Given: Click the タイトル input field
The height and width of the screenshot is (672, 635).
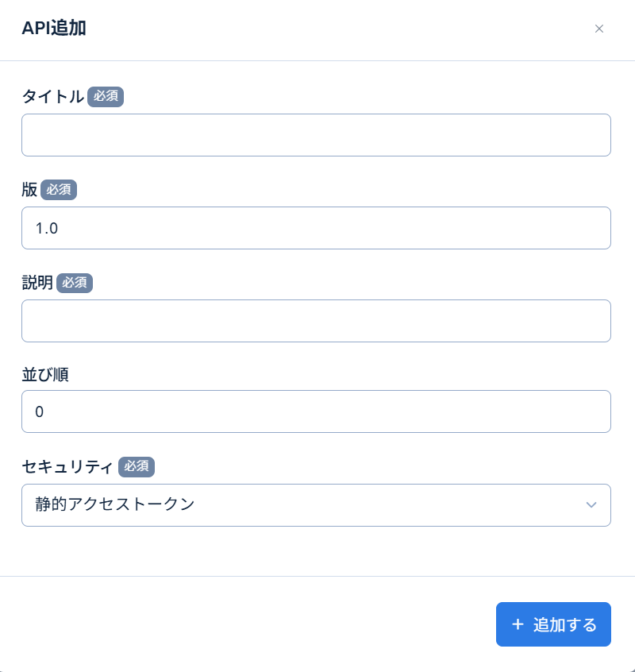Looking at the screenshot, I should pos(316,135).
